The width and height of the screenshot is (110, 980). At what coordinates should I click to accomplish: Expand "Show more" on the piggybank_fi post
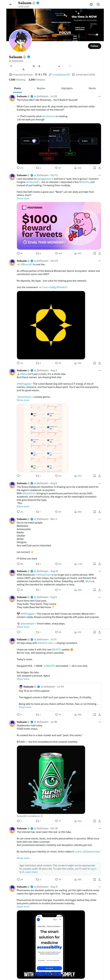click(x=23, y=199)
